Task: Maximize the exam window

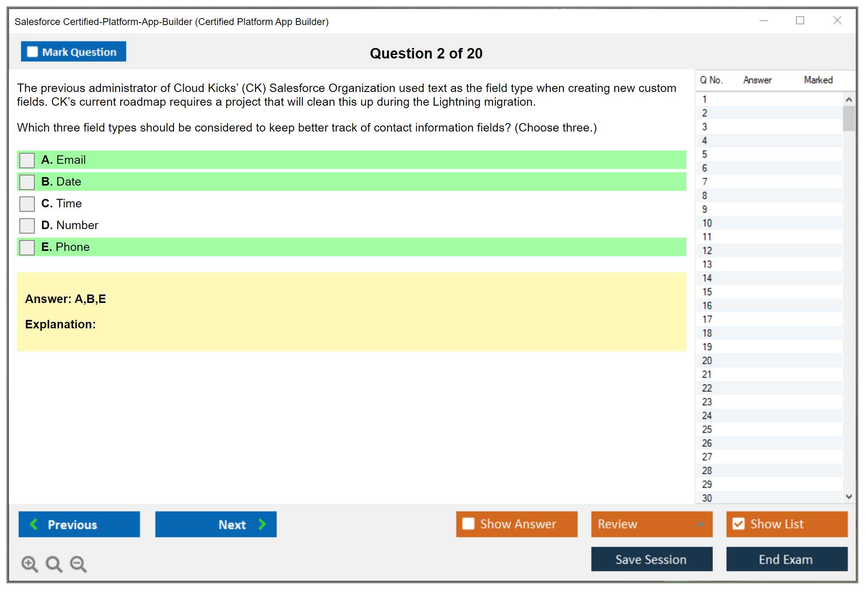Action: point(800,21)
